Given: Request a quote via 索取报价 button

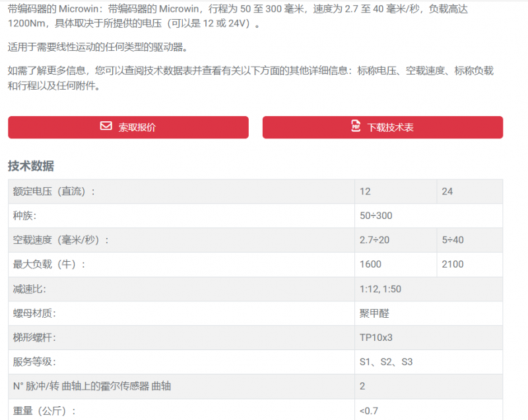Looking at the screenshot, I should coord(128,127).
